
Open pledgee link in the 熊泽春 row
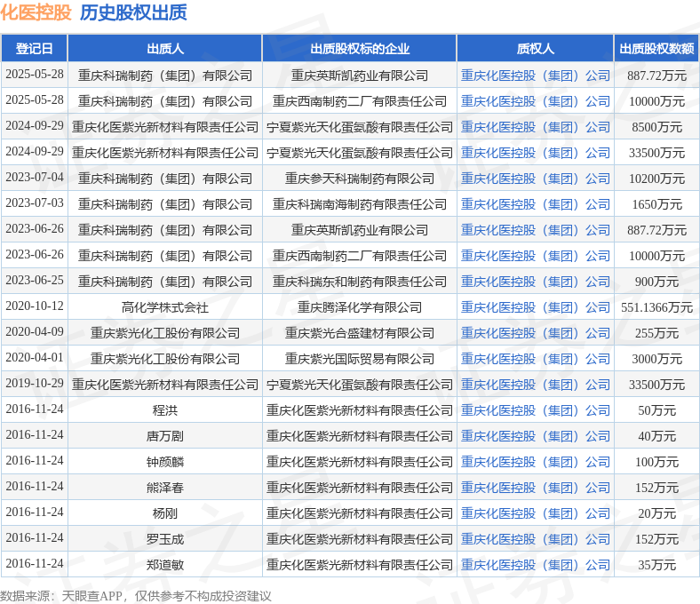[535, 488]
